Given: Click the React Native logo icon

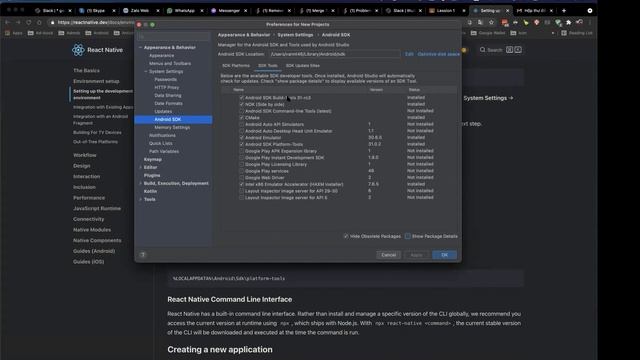Looking at the screenshot, I should coord(78,50).
